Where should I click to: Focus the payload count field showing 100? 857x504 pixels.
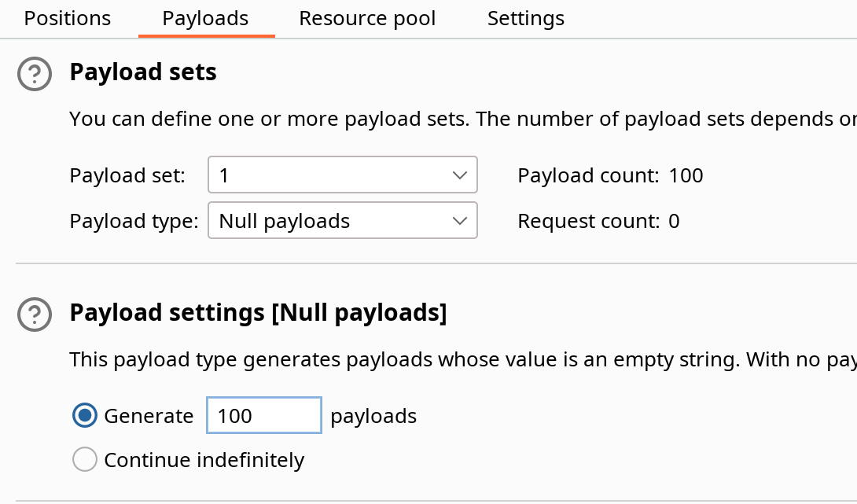264,415
